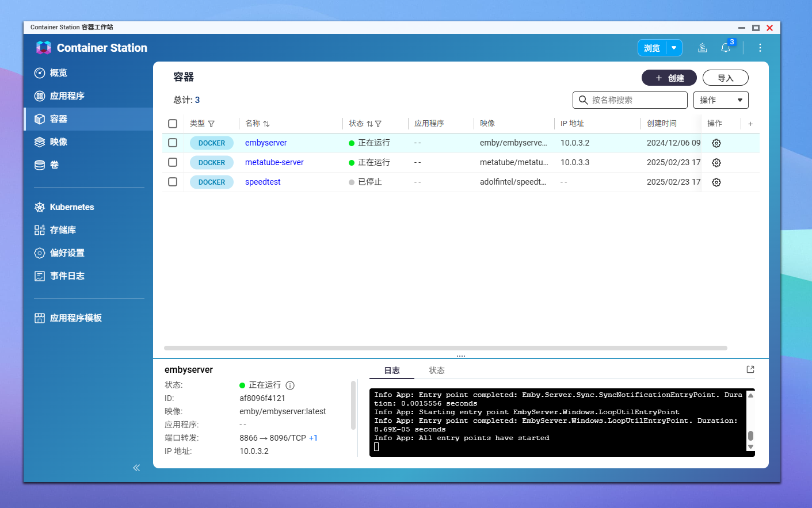Image resolution: width=812 pixels, height=508 pixels.
Task: Click the three-dot more options menu
Action: coord(760,48)
